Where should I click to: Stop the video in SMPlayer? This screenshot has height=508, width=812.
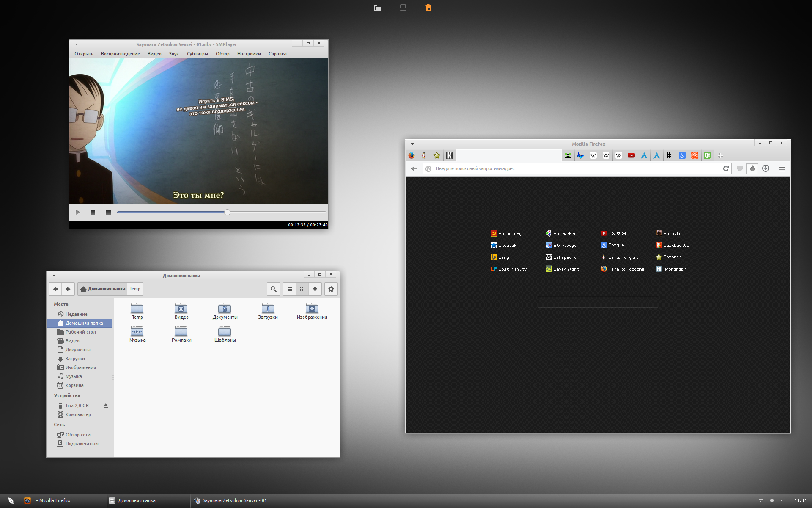(108, 212)
